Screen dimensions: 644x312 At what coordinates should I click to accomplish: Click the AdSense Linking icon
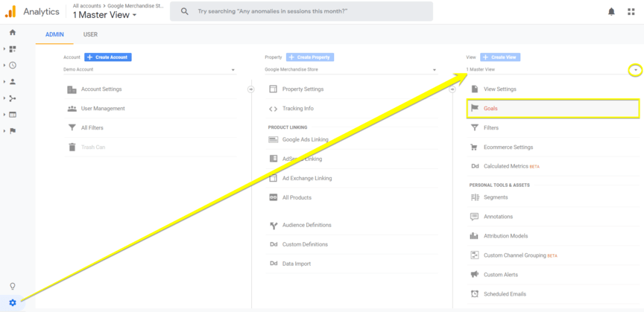click(x=273, y=159)
